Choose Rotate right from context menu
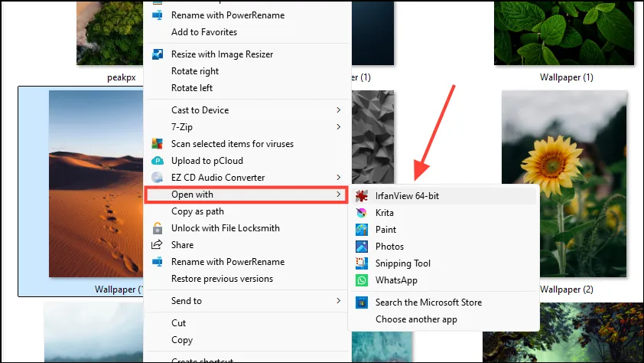This screenshot has width=644, height=363. (x=195, y=71)
